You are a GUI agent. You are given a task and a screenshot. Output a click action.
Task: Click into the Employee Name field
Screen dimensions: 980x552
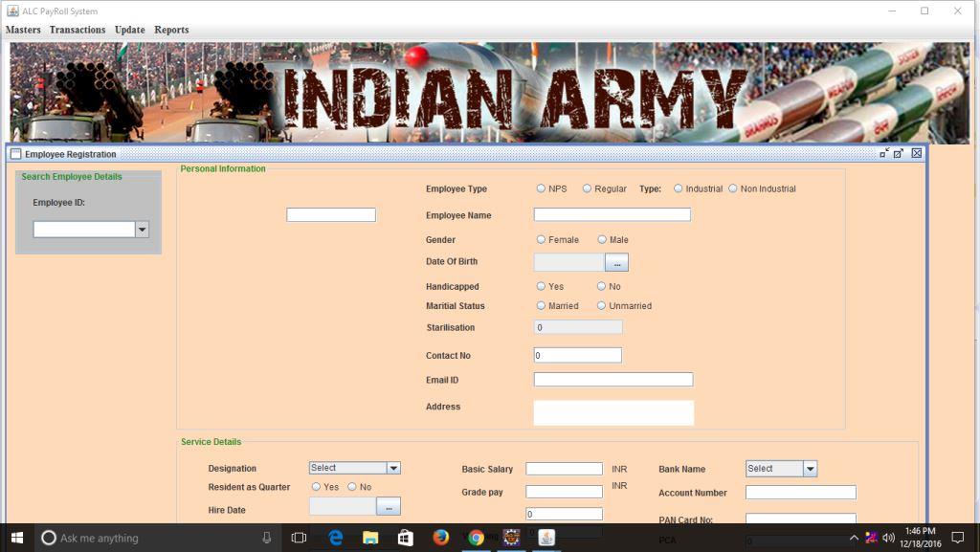point(612,215)
